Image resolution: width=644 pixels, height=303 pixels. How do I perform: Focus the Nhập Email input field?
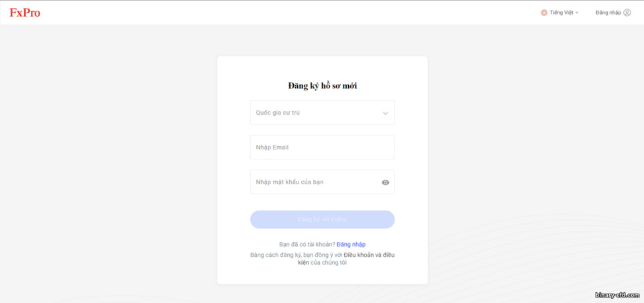tap(323, 147)
